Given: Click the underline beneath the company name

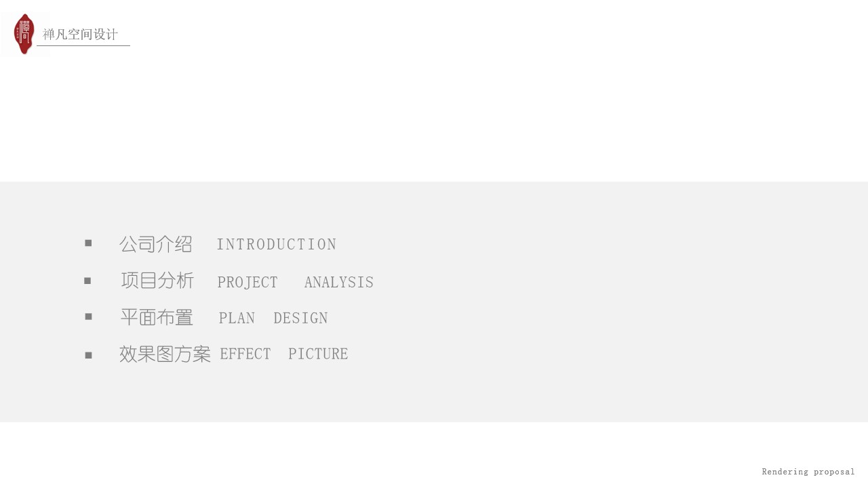Looking at the screenshot, I should 83,46.
